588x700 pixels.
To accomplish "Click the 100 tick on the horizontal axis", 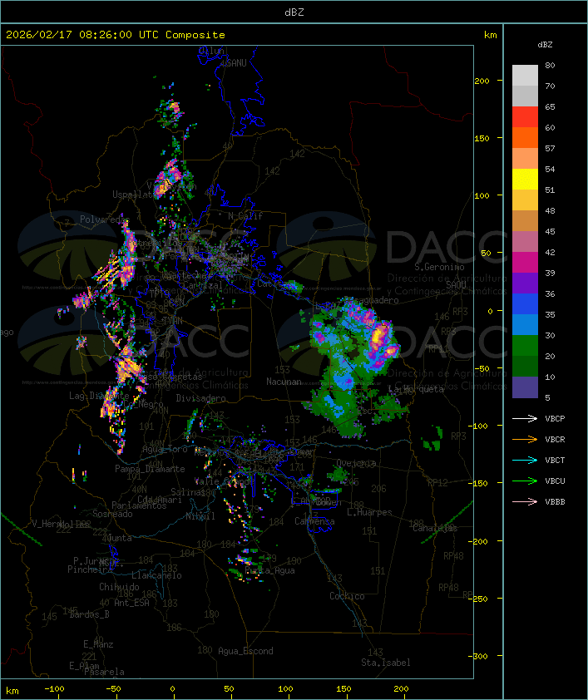I will (x=285, y=689).
